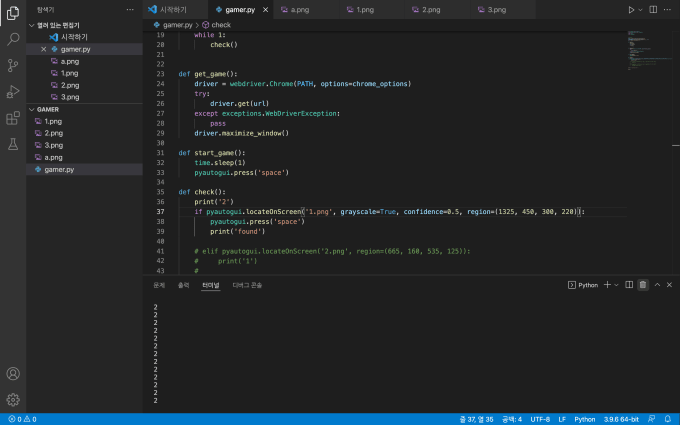Change end of line sequence LF
Screen dimensions: 680x425
562,419
